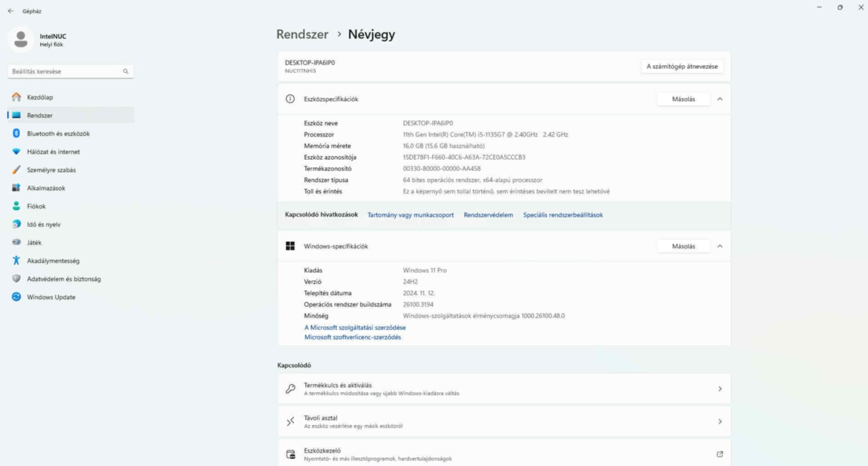
Task: Select Idő és nyelv menu item
Action: (x=44, y=224)
